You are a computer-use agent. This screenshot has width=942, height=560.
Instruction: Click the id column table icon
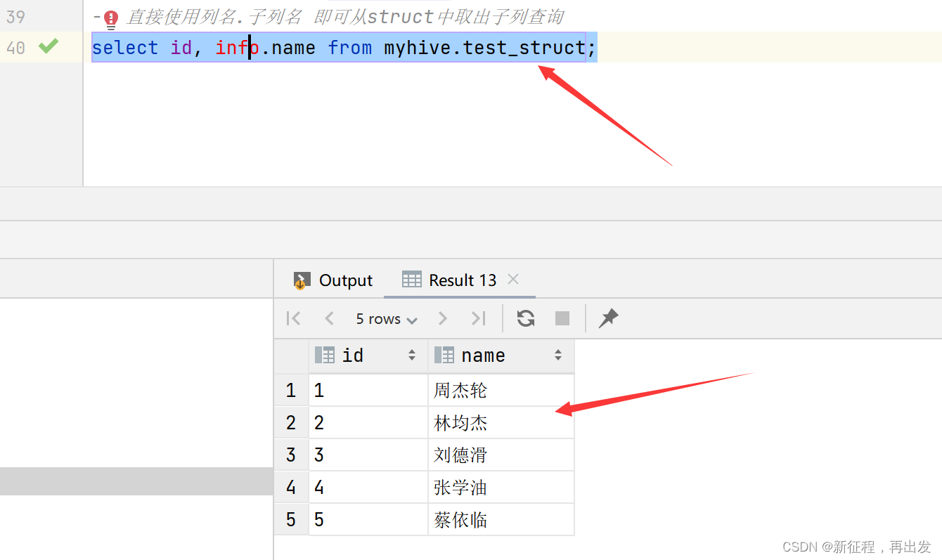[325, 355]
